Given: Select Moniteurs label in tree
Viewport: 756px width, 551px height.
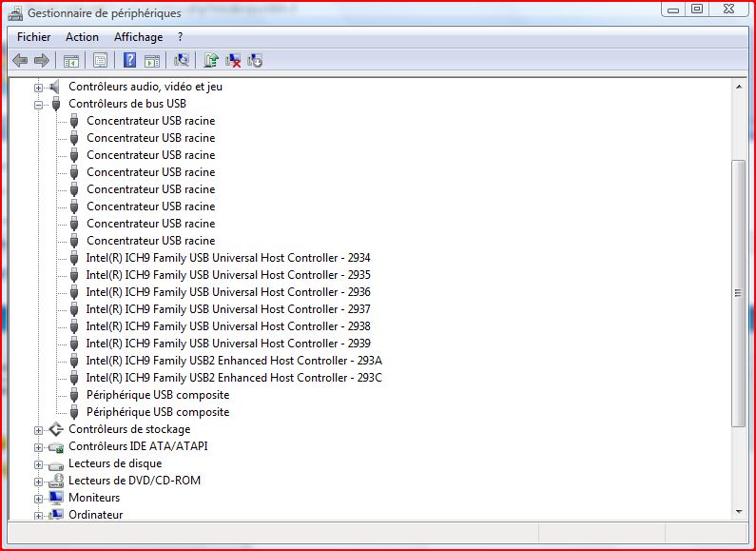Looking at the screenshot, I should pos(94,498).
